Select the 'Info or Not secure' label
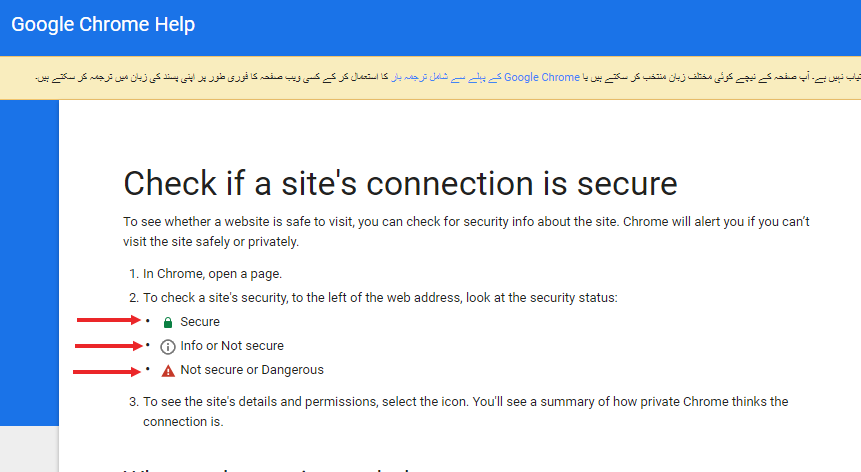Image resolution: width=861 pixels, height=472 pixels. pos(232,346)
